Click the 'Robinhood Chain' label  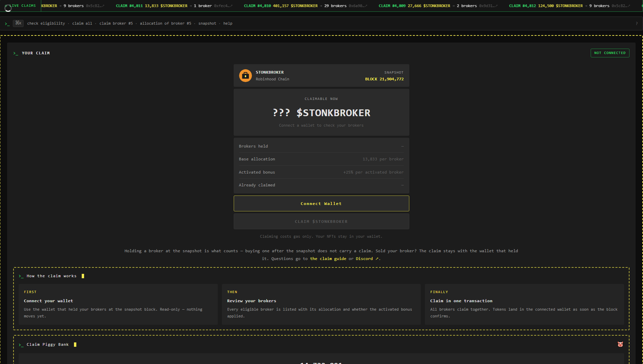[272, 79]
